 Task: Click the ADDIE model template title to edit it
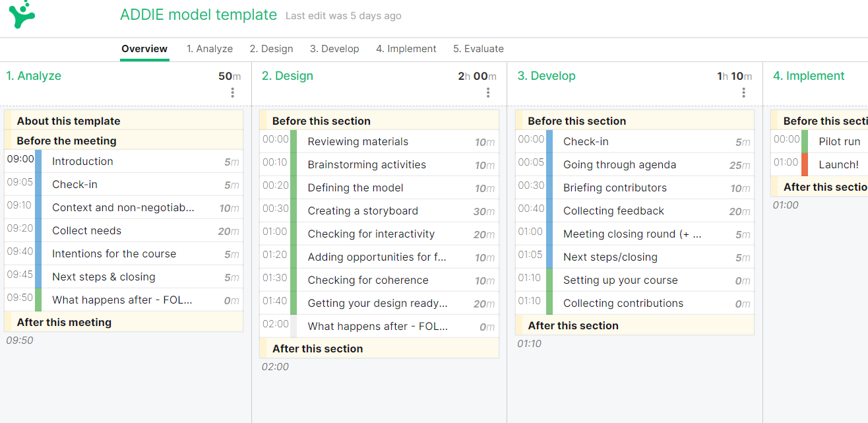click(198, 15)
